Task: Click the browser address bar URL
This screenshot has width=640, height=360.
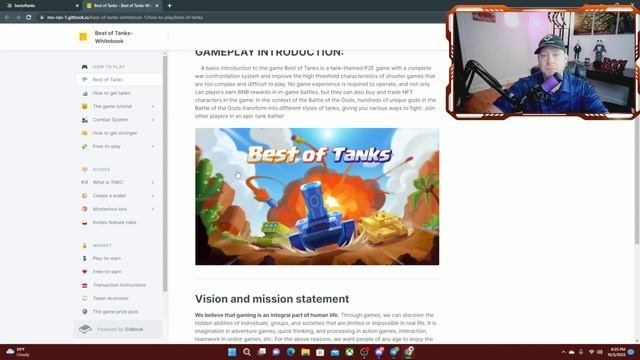Action: (125, 18)
